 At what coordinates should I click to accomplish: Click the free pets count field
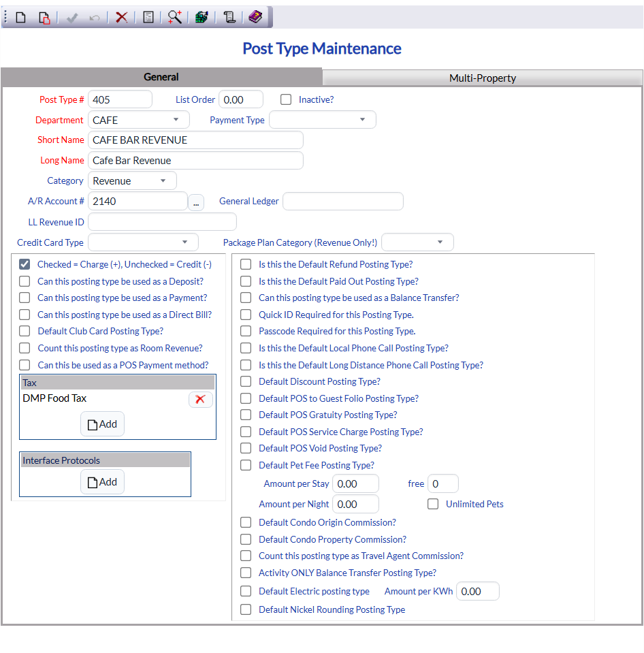[x=443, y=484]
